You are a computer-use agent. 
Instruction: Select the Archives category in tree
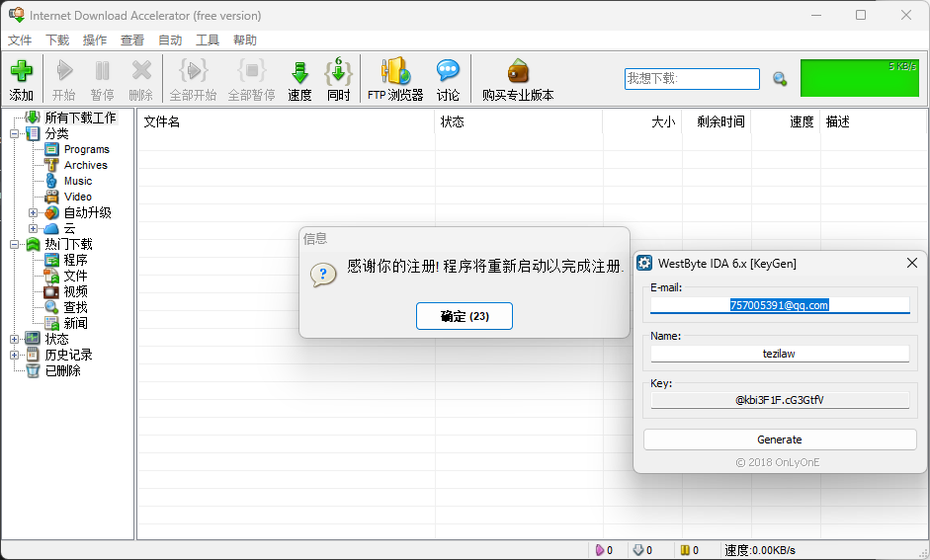pyautogui.click(x=86, y=165)
